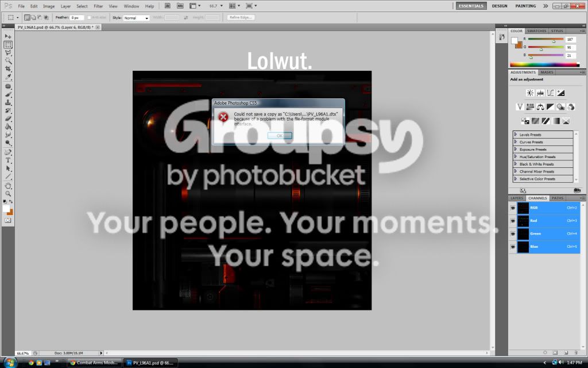This screenshot has width=588, height=368.
Task: Add a Channel Mixer adjustment
Action: pyautogui.click(x=571, y=107)
